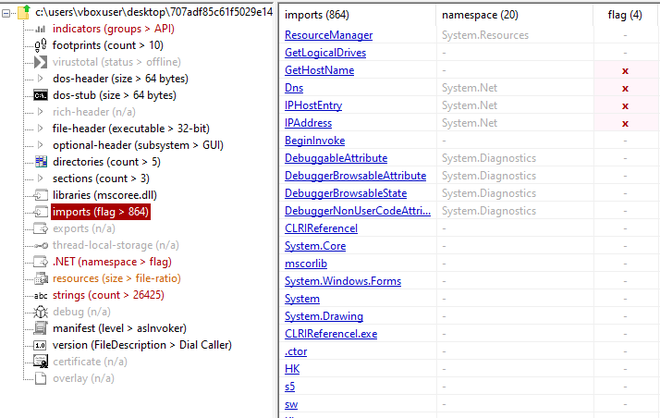Select resources (size > file-ratio)
The height and width of the screenshot is (418, 660).
click(117, 279)
